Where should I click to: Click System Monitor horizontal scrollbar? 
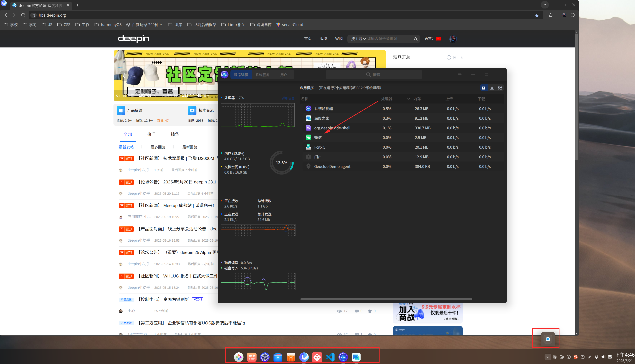point(386,299)
